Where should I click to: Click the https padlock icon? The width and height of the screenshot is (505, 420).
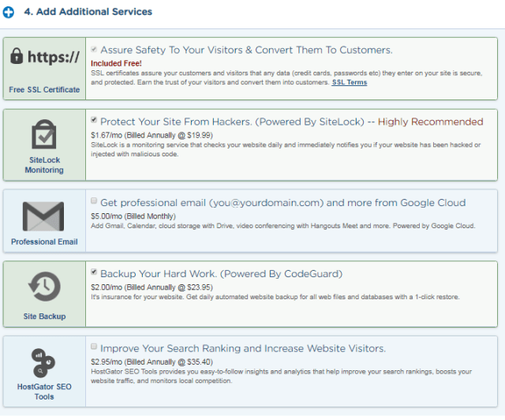tap(17, 56)
